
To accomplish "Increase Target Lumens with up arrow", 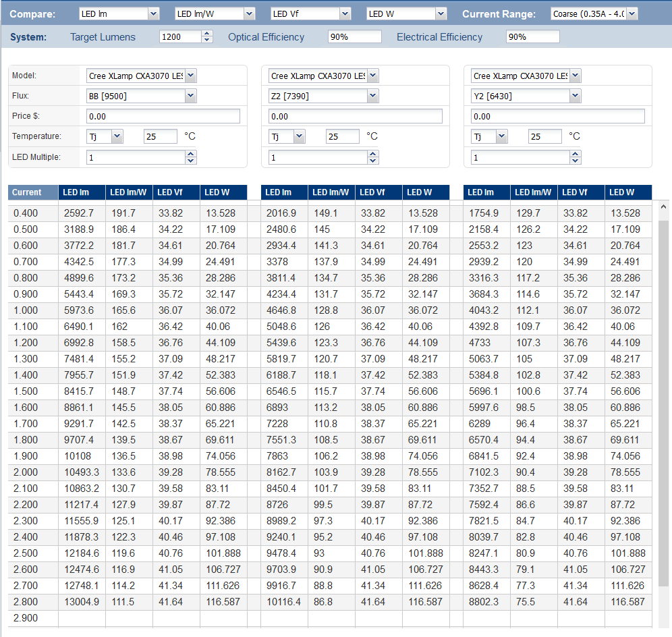I will coord(207,34).
